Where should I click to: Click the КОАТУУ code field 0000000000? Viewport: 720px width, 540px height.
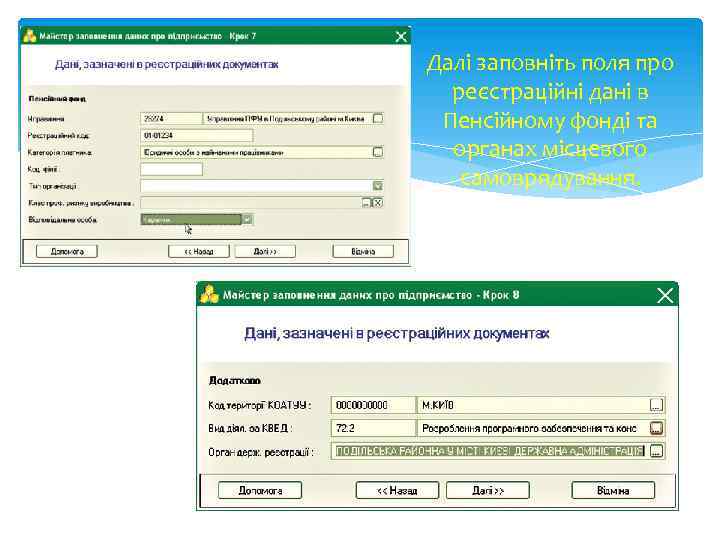click(373, 405)
